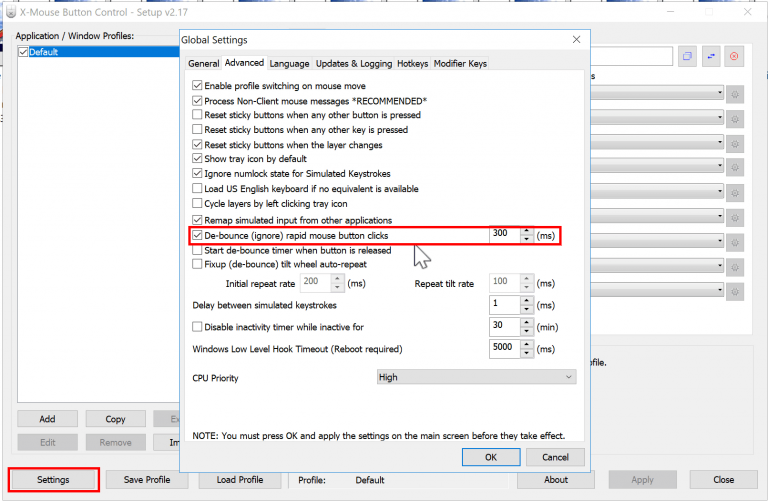Screen dimensions: 768x501
Task: Click Copy under the profiles list
Action: click(x=116, y=419)
